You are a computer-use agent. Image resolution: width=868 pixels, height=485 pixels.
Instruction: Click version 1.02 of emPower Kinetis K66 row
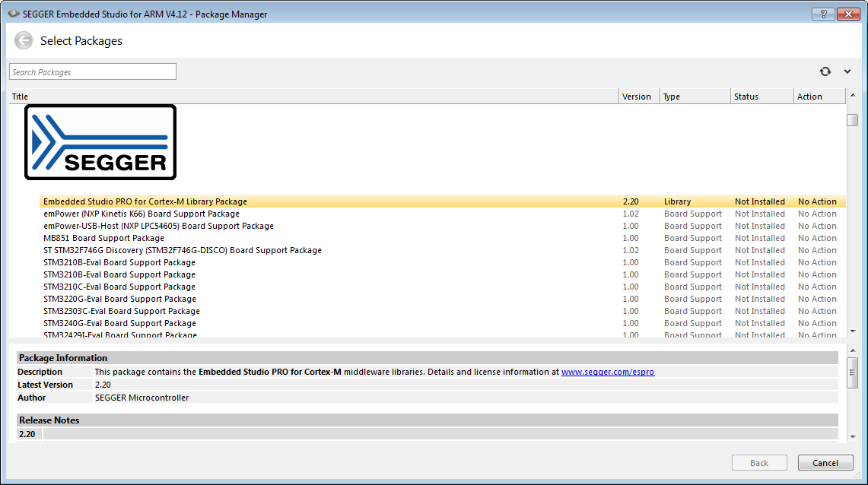click(x=631, y=214)
